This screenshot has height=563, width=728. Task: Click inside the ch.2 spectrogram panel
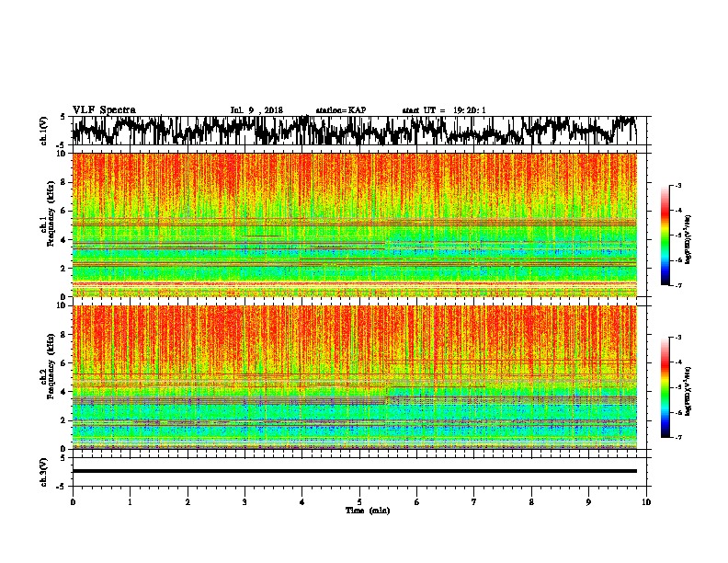(x=354, y=377)
